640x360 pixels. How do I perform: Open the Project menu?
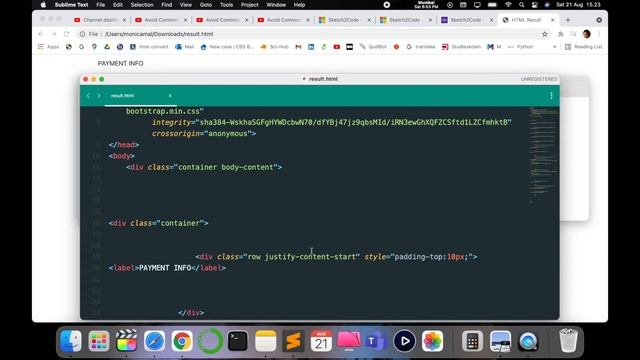[249, 5]
